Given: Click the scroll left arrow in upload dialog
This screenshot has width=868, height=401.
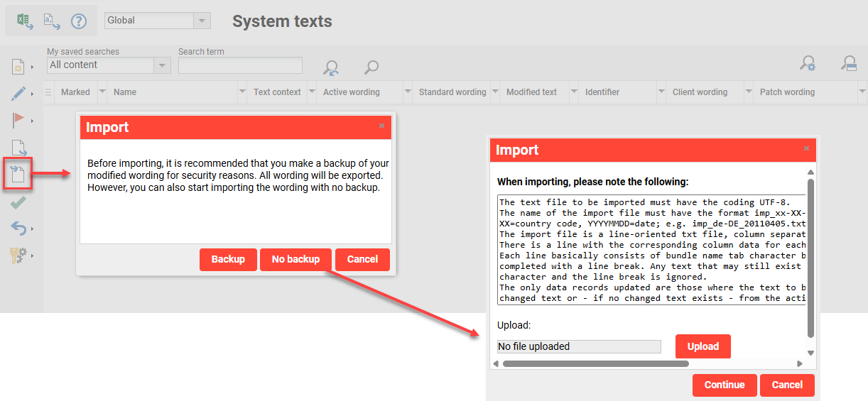Looking at the screenshot, I should tap(495, 363).
